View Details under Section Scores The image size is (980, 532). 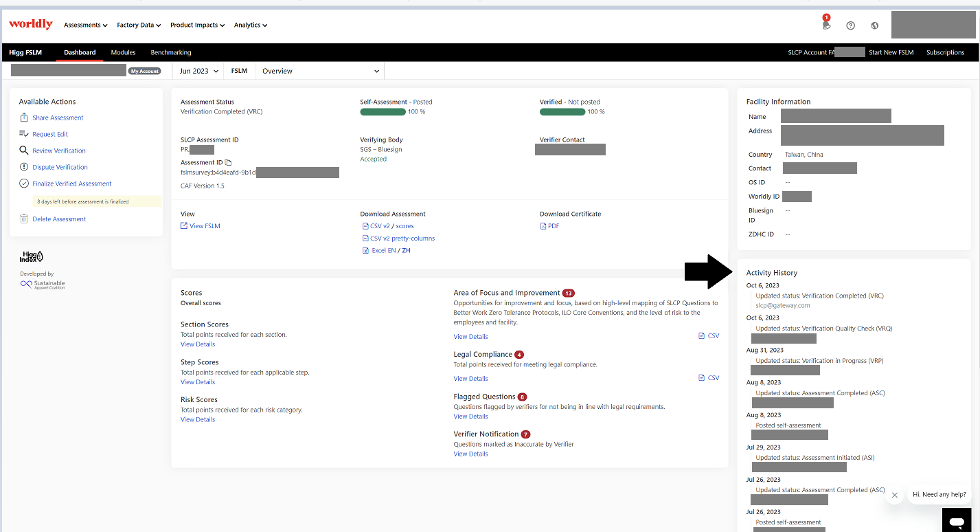coord(198,344)
